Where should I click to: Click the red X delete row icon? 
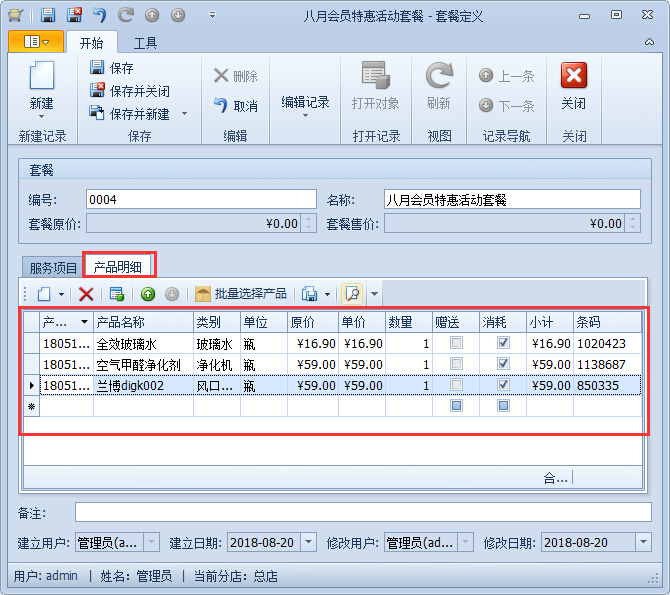pos(86,294)
